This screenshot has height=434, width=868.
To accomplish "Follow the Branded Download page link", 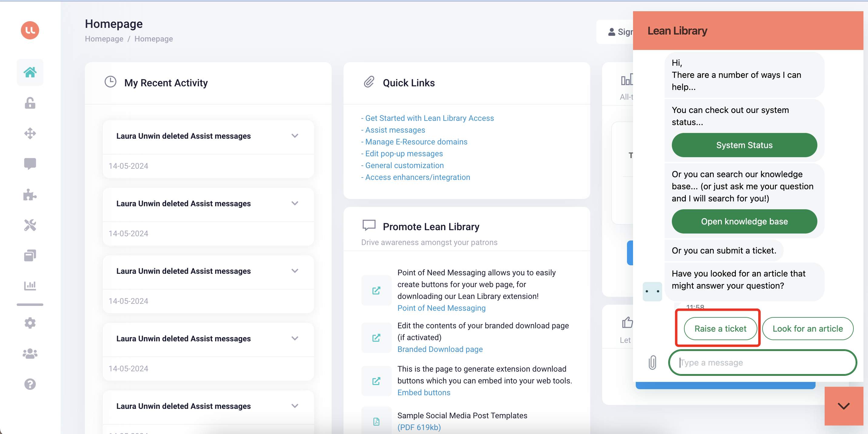I will pyautogui.click(x=440, y=349).
